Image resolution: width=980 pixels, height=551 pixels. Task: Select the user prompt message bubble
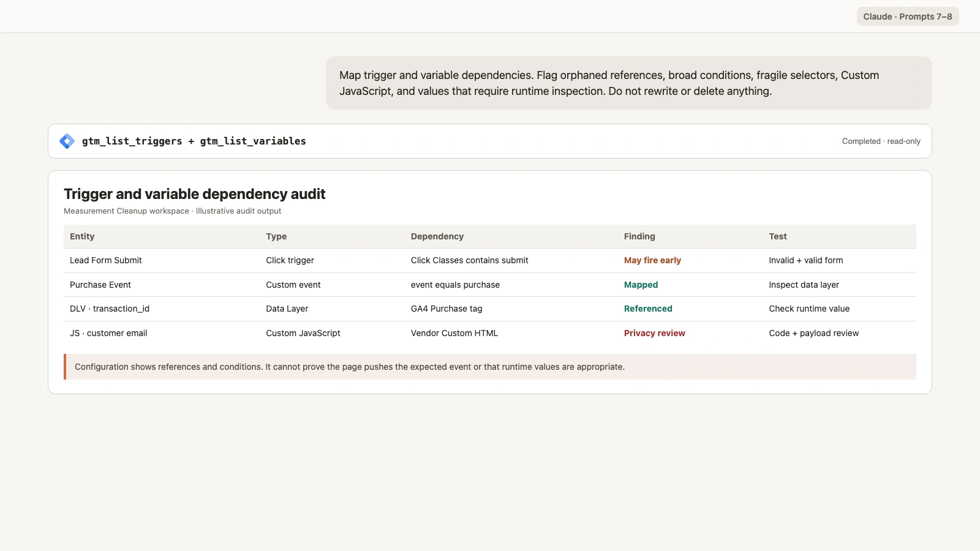629,83
